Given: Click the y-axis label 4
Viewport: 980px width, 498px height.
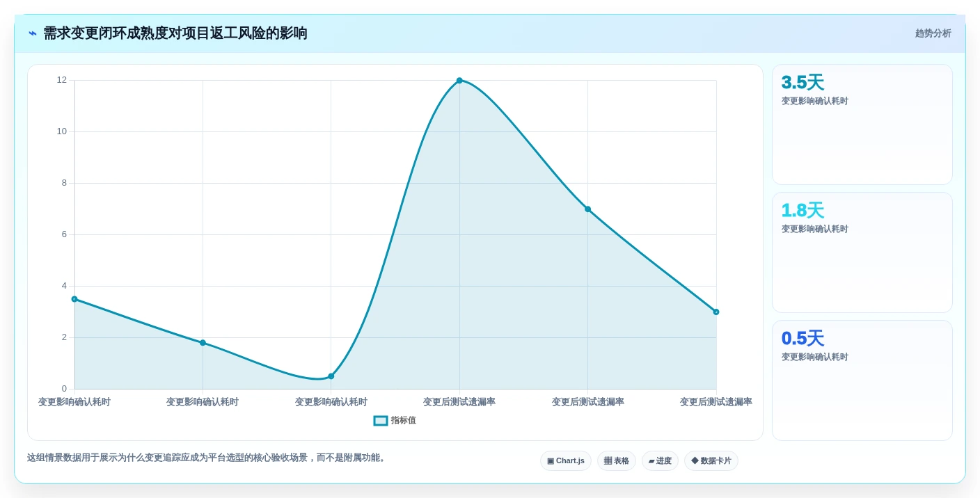Looking at the screenshot, I should point(64,286).
